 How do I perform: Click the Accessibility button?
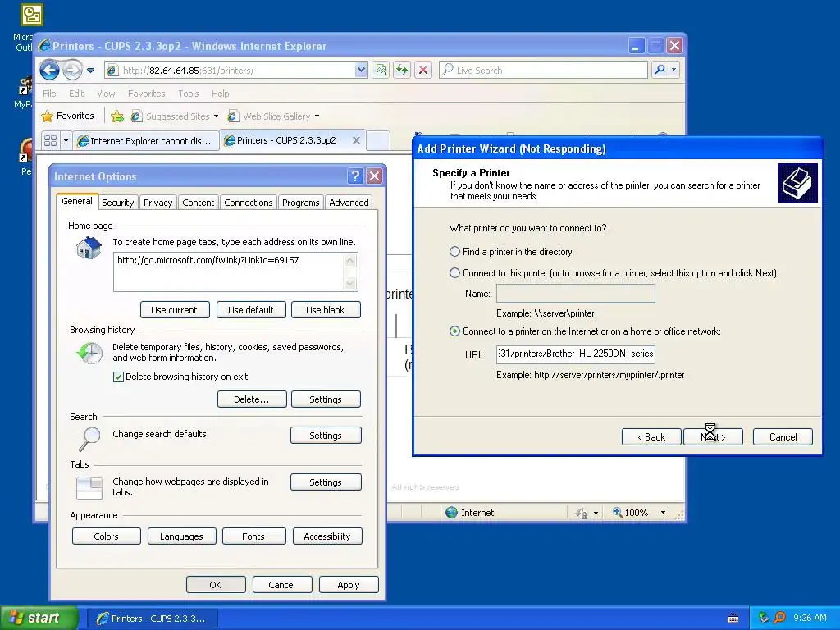pyautogui.click(x=327, y=536)
